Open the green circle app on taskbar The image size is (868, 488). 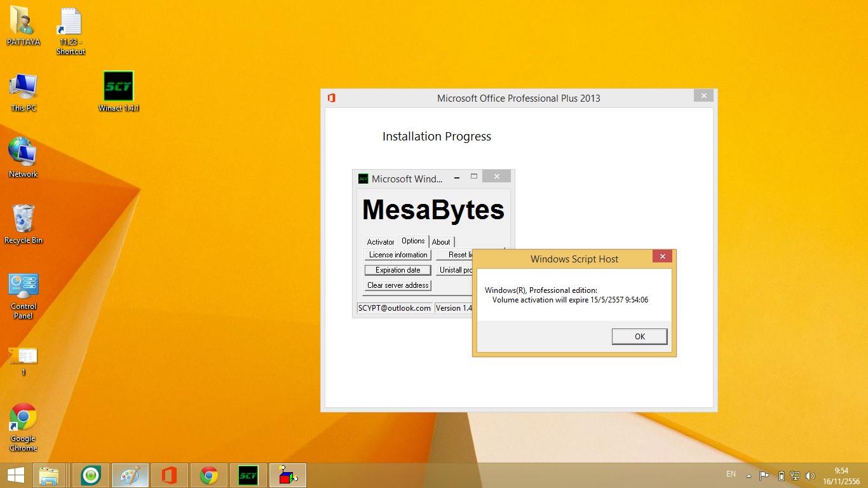pos(91,475)
